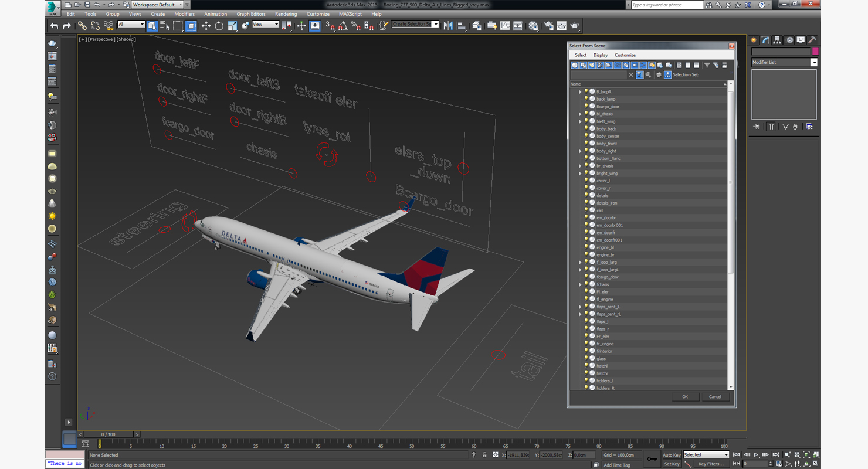Open the Create command panel tab

(x=754, y=40)
